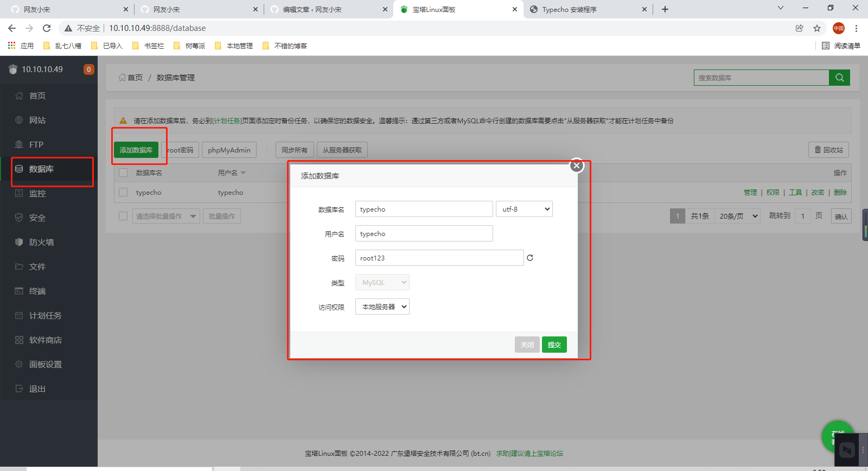Click the 密码 input field
The height and width of the screenshot is (471, 868).
click(x=439, y=258)
